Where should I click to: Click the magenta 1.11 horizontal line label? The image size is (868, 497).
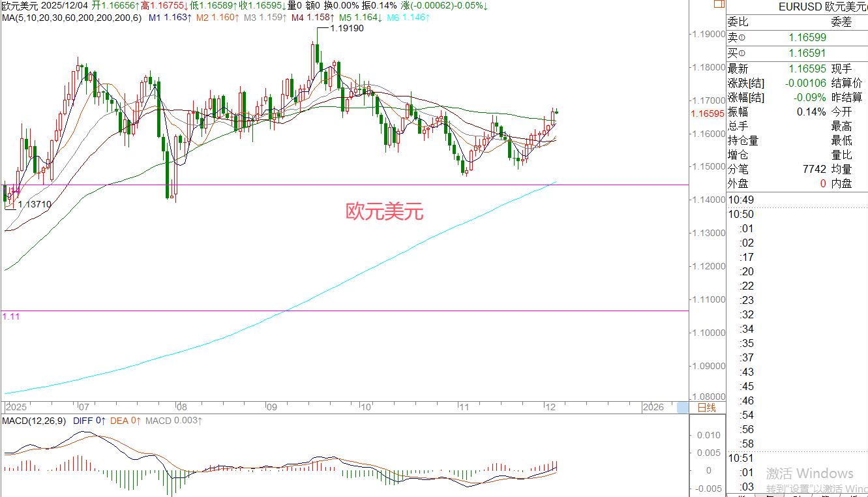click(x=10, y=316)
